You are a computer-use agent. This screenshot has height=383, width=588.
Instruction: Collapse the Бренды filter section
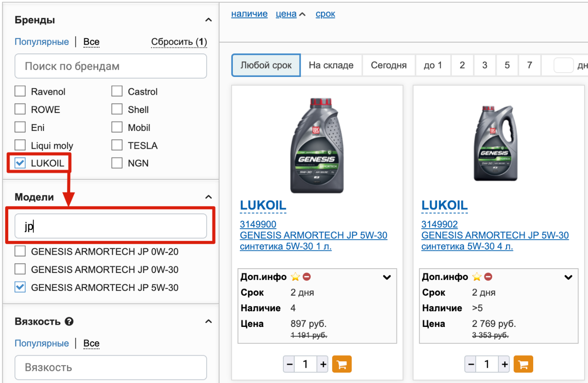(208, 20)
